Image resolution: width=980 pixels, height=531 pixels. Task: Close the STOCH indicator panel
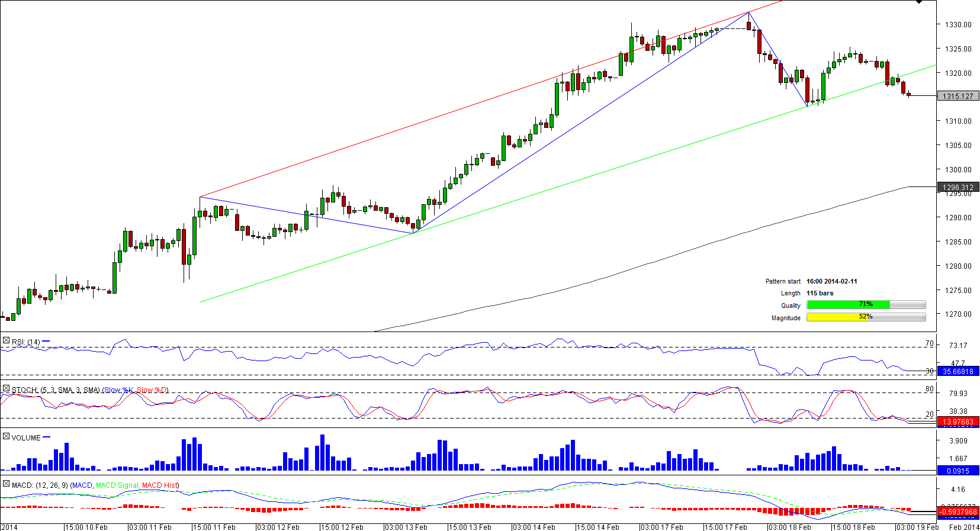click(x=6, y=389)
